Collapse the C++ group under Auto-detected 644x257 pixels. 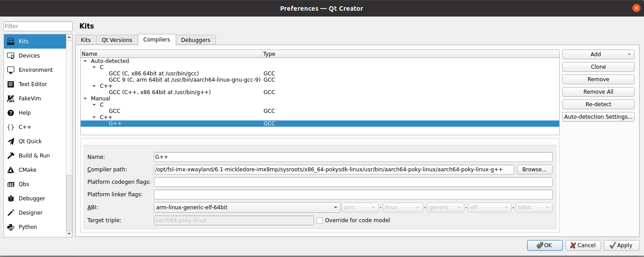(x=94, y=86)
